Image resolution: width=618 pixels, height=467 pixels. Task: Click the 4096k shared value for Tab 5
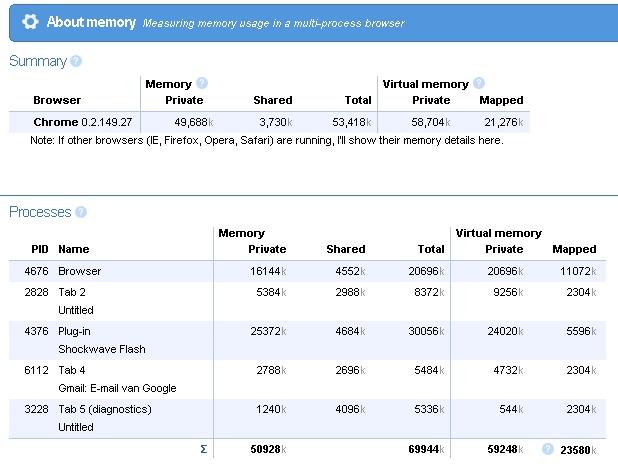(x=350, y=409)
